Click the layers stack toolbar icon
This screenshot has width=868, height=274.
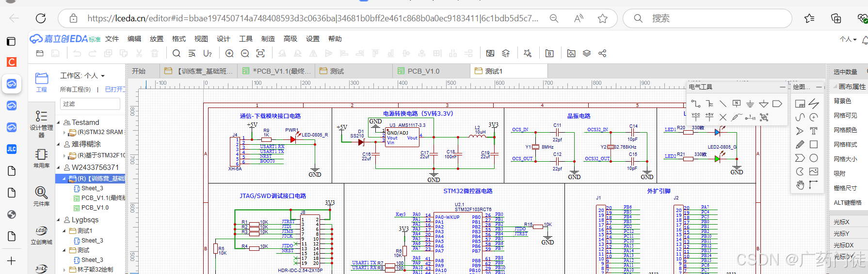pos(587,53)
